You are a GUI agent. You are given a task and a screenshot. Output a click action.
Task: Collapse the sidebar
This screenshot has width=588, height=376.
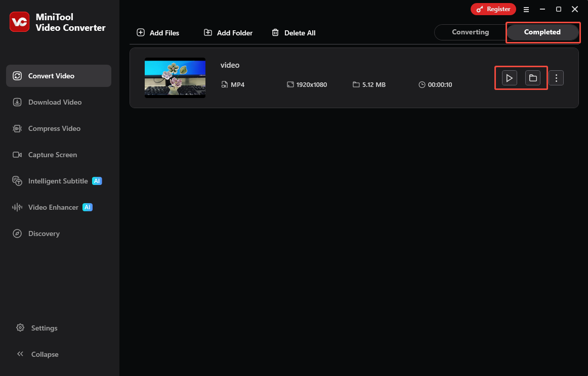click(x=37, y=354)
